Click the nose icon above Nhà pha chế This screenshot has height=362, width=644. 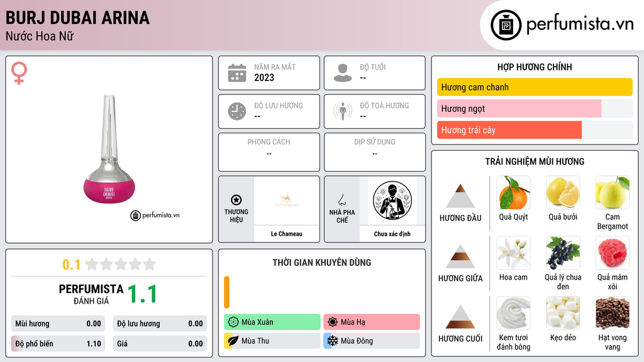tap(341, 200)
